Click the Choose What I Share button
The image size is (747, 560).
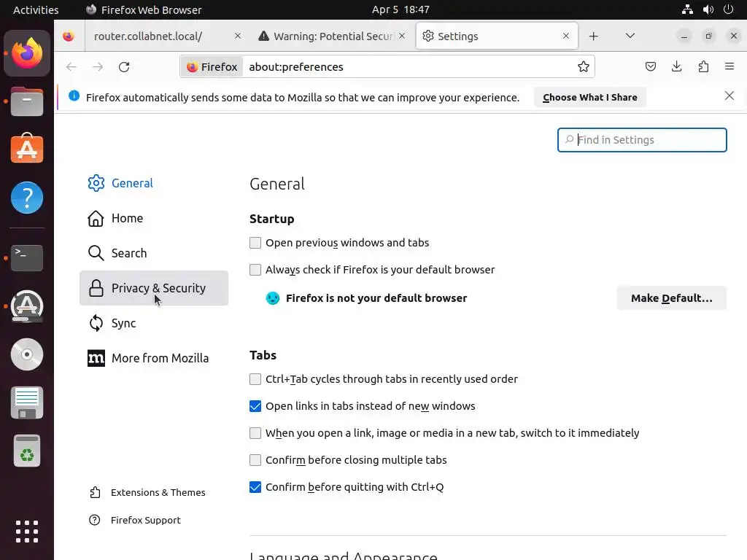(x=589, y=97)
